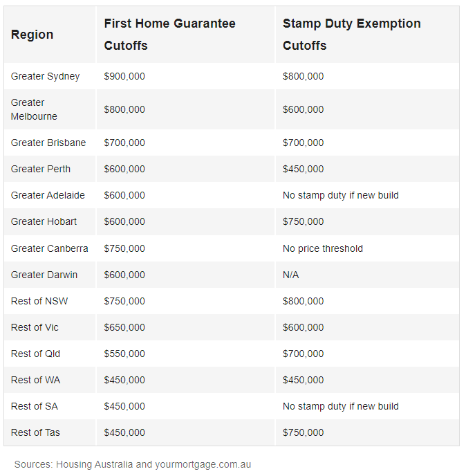Click the N/A cell for Greater Darwin
Image resolution: width=466 pixels, height=476 pixels.
pos(290,275)
